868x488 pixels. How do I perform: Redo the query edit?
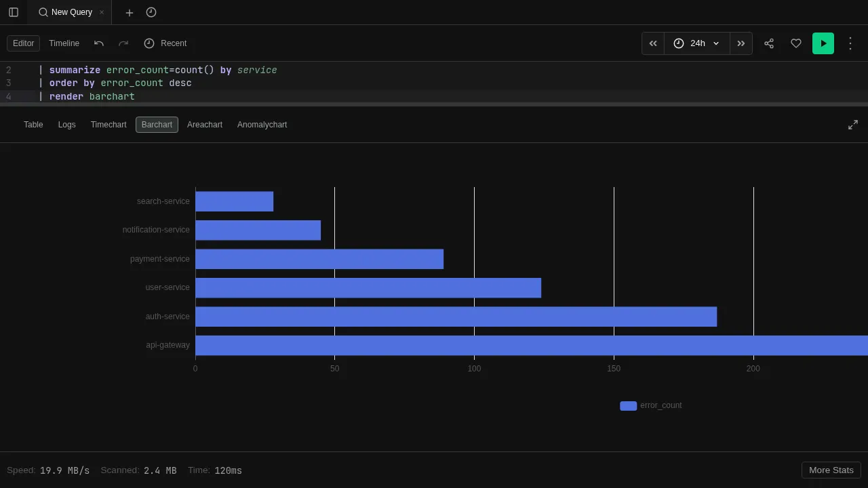coord(123,43)
